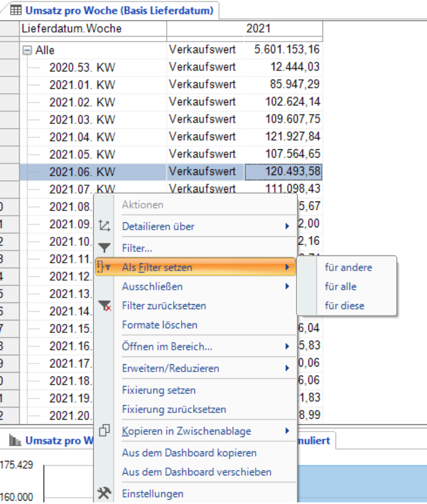Open the Filter... menu entry
Viewport: 427px width, 504px height.
196,248
